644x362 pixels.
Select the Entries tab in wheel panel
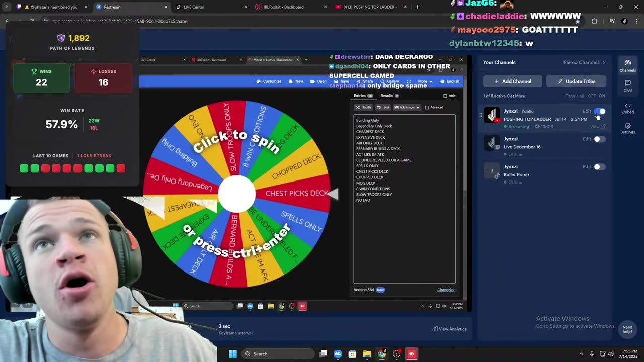pyautogui.click(x=363, y=96)
